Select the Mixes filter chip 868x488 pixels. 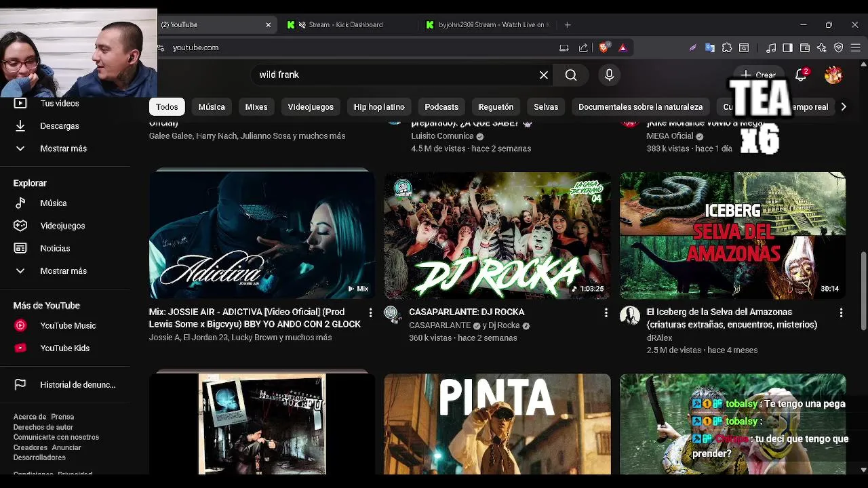click(x=256, y=107)
